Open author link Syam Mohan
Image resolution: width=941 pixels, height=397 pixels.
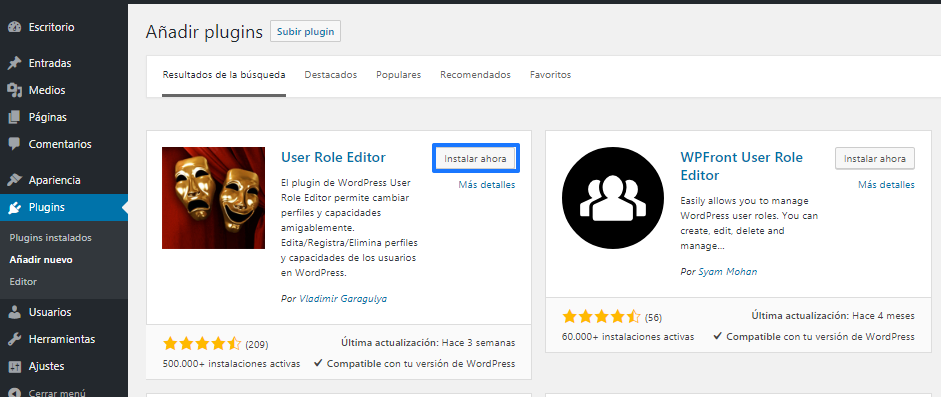click(x=727, y=272)
